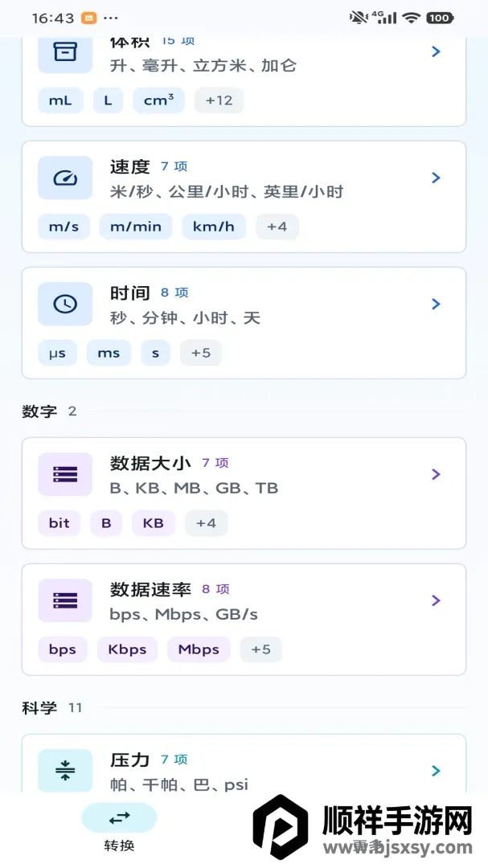Tap the 16:43 clock in status bar
Screen dimensions: 488x868
point(52,18)
